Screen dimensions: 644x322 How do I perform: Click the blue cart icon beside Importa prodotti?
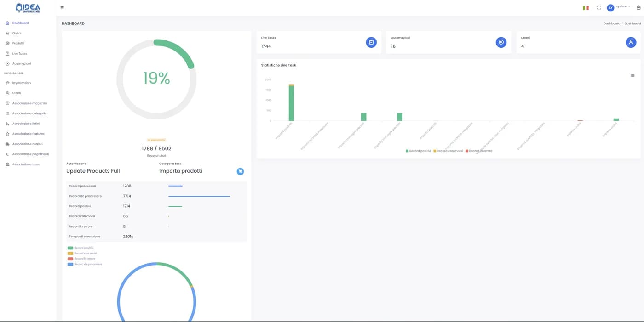(240, 171)
